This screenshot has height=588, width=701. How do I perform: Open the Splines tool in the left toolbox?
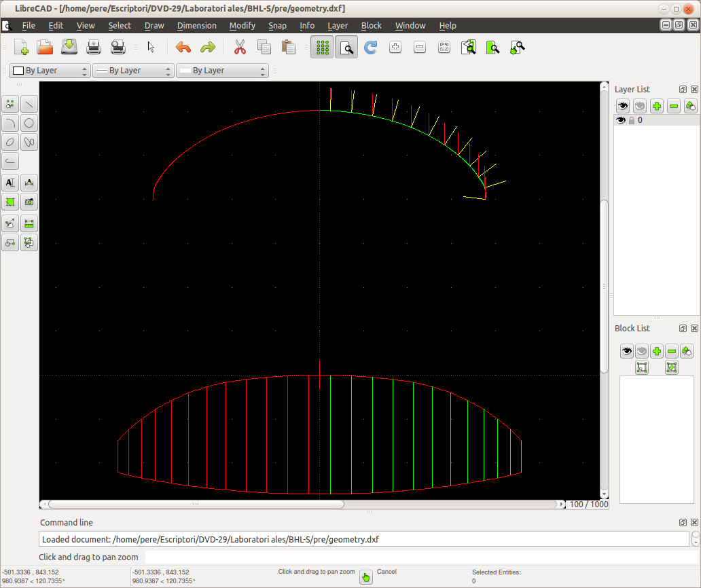[x=29, y=142]
